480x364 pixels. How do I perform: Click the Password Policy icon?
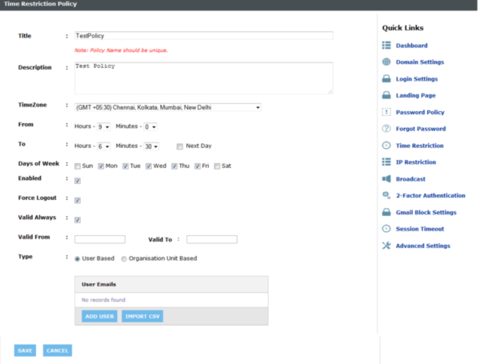[386, 112]
